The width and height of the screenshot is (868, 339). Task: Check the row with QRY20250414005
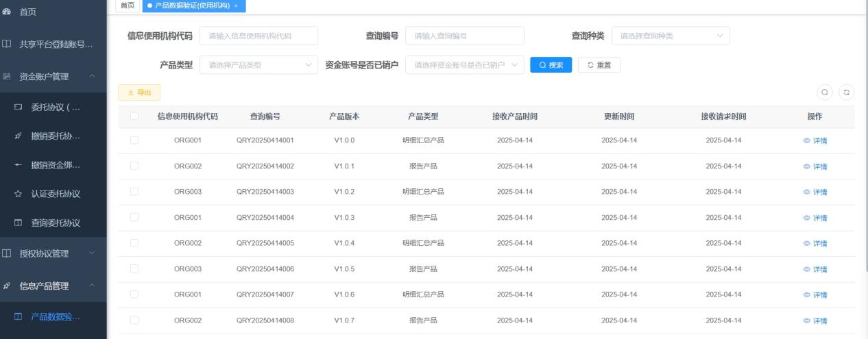point(134,243)
